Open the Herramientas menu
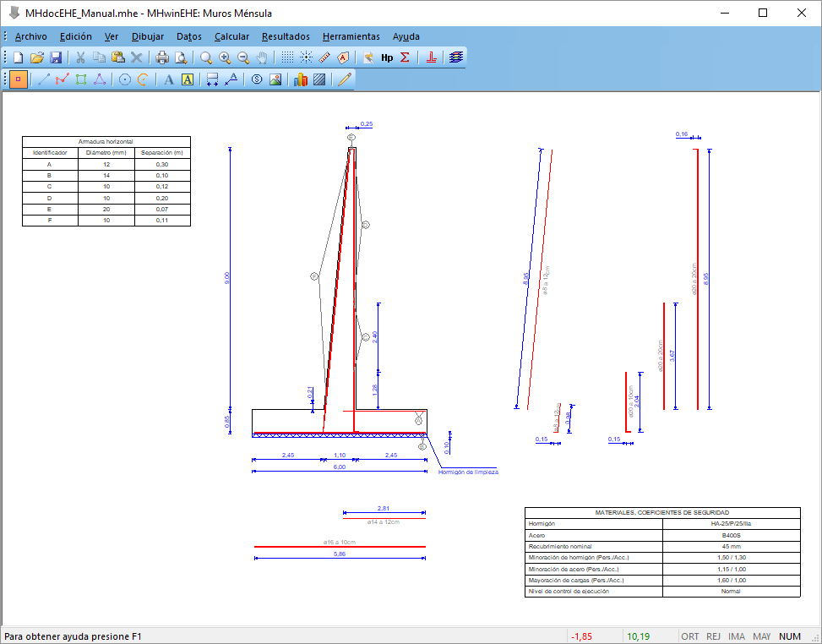 pos(351,36)
